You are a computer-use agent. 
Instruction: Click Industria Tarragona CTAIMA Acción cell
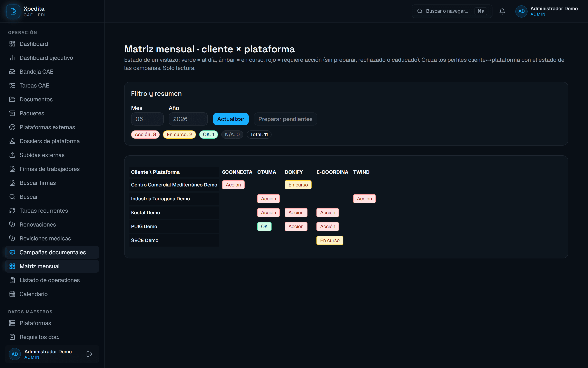(268, 199)
